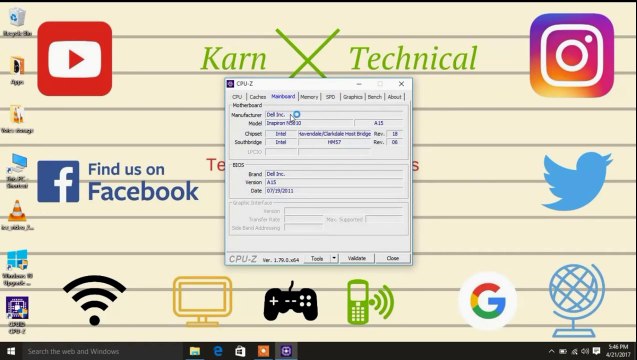Open the Windows Start menu
Screen dimensions: 637x360
tap(11, 351)
